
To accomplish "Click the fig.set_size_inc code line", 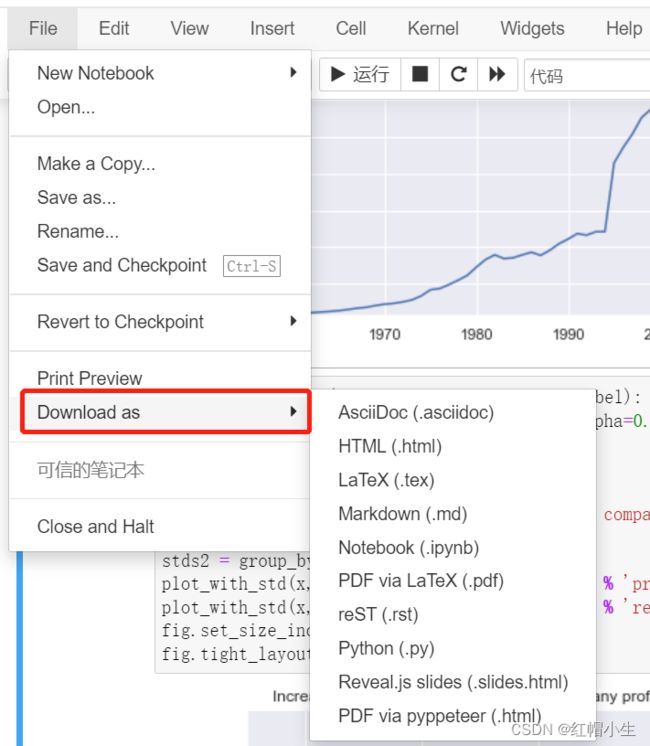I will click(x=236, y=631).
